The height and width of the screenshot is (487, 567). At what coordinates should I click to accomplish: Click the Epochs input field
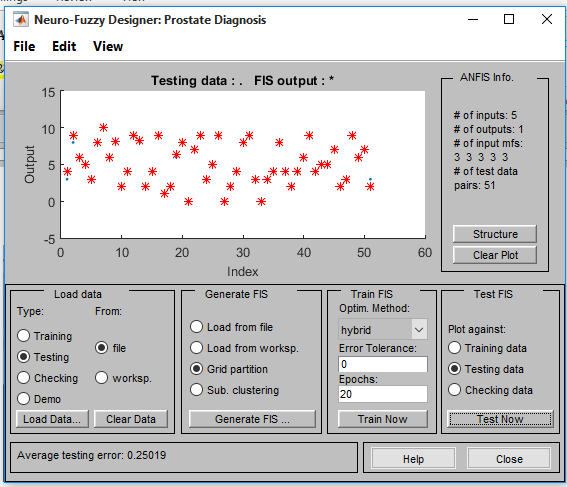point(383,394)
